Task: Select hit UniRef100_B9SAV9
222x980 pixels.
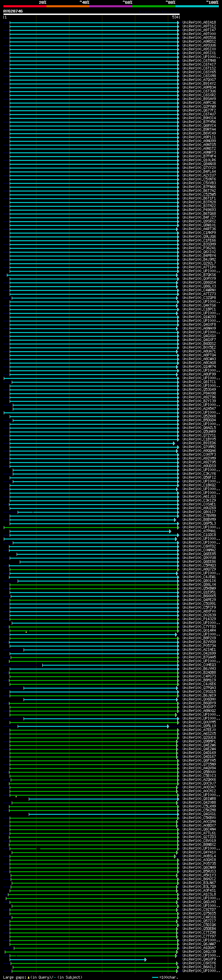Action: click(x=199, y=99)
